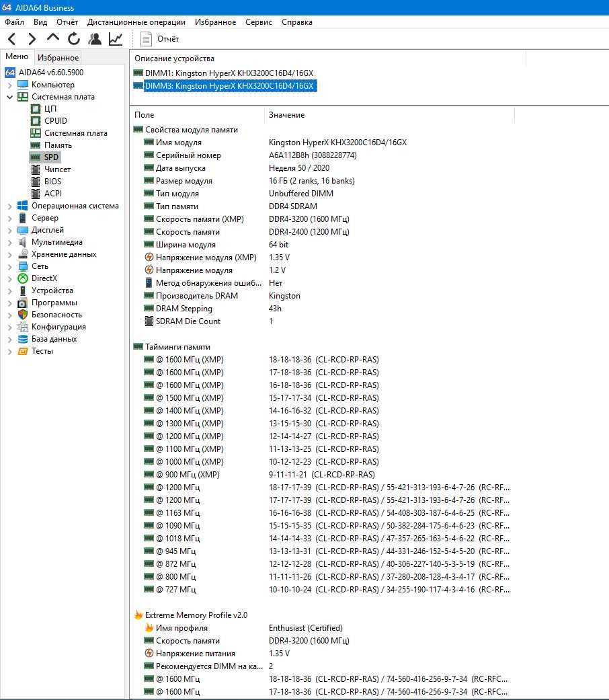This screenshot has width=609, height=700.
Task: Click the Тесты benchmark icon
Action: click(x=23, y=351)
